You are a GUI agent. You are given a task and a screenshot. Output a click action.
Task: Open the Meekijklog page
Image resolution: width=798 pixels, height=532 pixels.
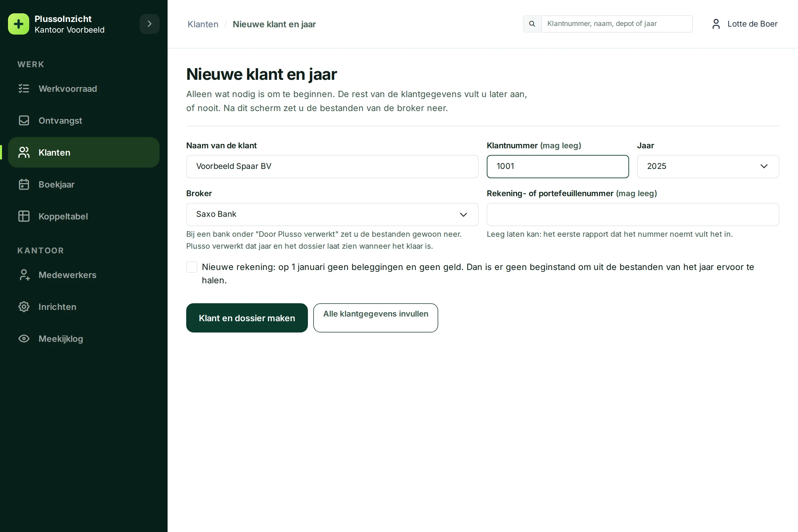[84, 338]
